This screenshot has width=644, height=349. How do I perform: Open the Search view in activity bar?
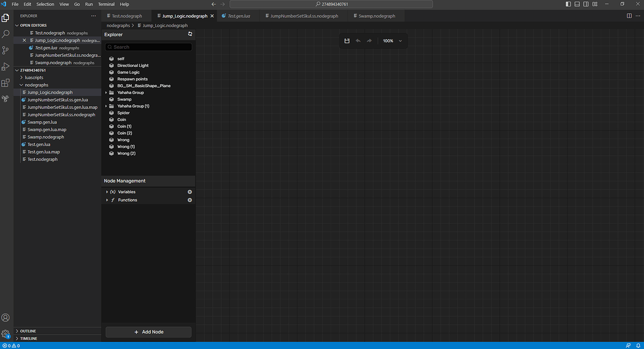click(x=5, y=34)
